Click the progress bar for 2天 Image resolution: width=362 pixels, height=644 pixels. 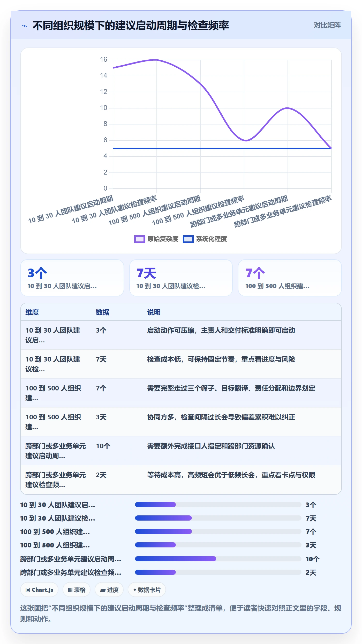tap(218, 572)
